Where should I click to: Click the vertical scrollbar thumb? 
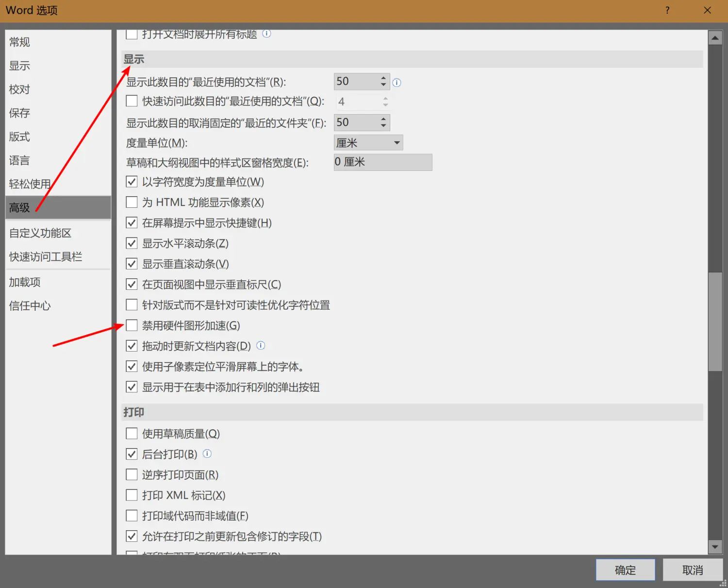715,322
